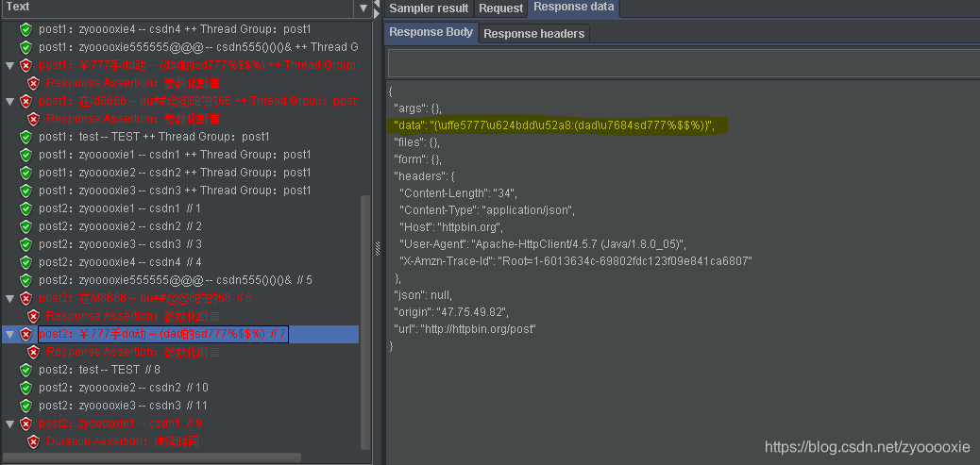Collapse the failed post1 在/d6666 result node
Screen dimensions: 980x465
tap(9, 101)
